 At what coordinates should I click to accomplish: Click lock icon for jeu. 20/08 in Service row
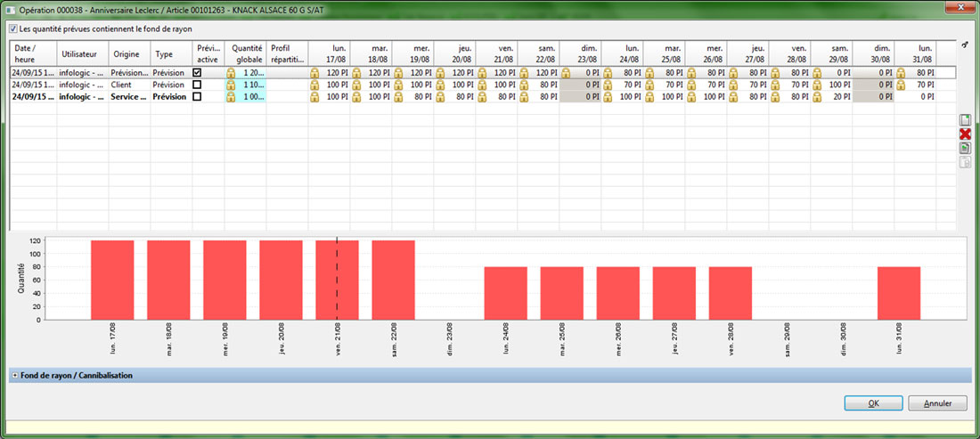pos(440,97)
